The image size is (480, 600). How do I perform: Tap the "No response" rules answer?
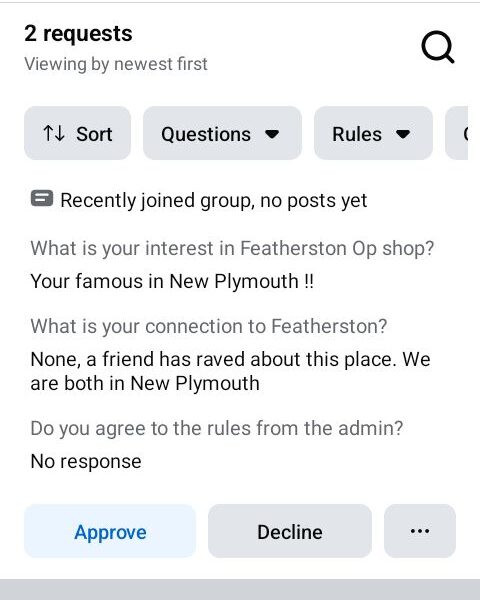point(86,461)
